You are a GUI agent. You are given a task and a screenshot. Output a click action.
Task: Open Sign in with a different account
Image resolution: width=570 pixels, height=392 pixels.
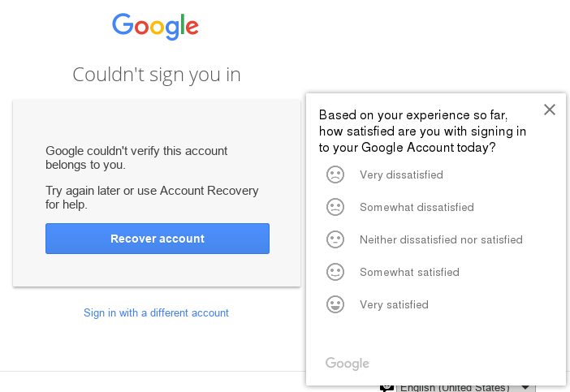tap(156, 312)
